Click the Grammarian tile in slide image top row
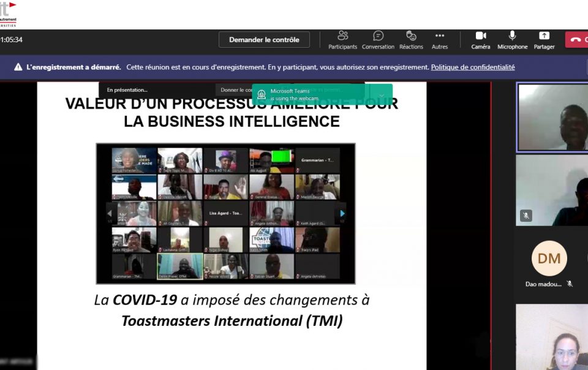The image size is (588, 370). click(x=317, y=160)
